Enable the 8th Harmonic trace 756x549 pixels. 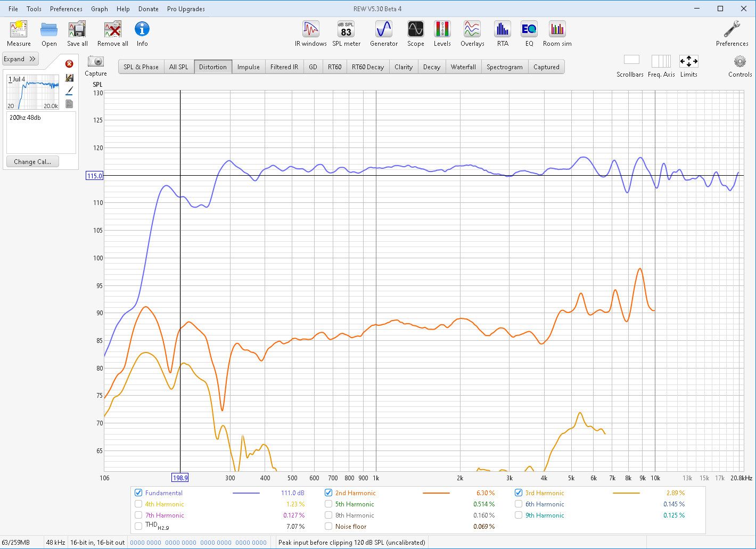tap(328, 515)
